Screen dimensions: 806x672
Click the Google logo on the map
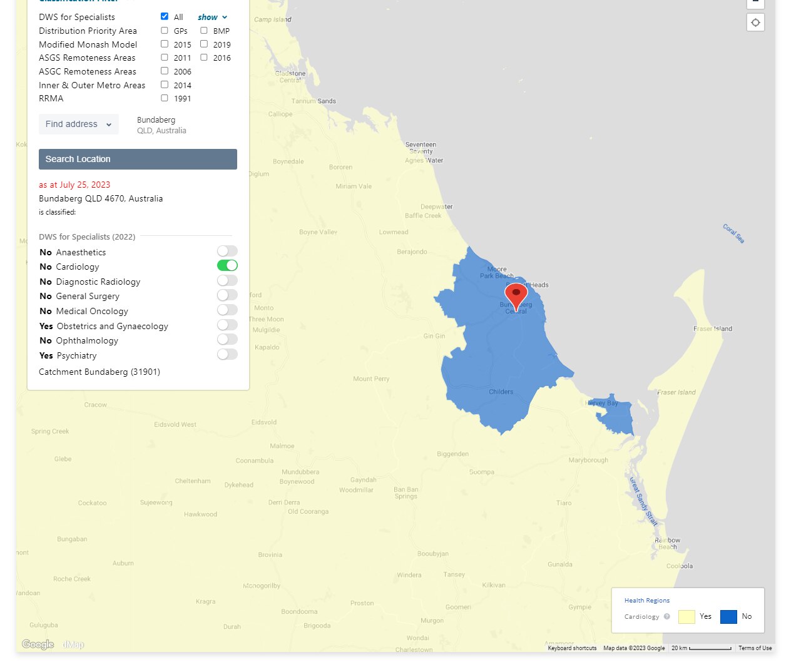pyautogui.click(x=38, y=644)
